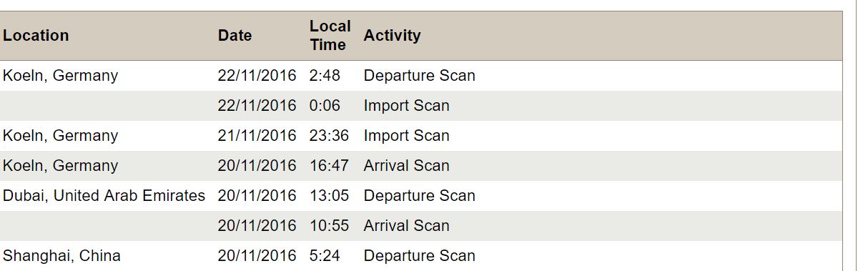868x271 pixels.
Task: Select the Dubai, United Arab Emirates location
Action: coord(104,196)
